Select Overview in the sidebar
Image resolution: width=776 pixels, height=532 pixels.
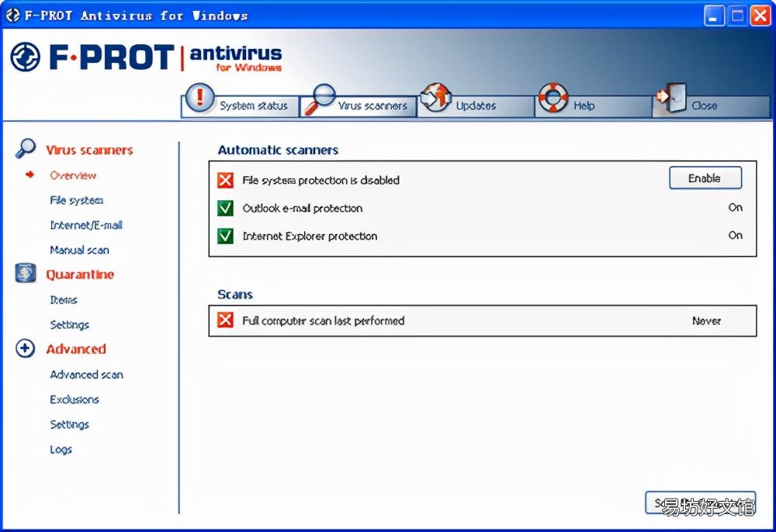73,175
